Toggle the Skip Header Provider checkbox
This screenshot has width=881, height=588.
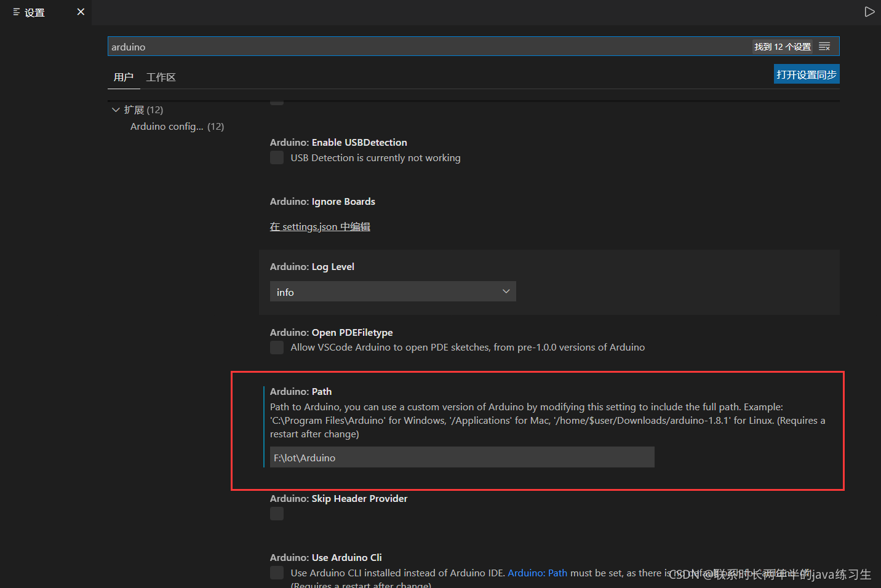(x=277, y=513)
